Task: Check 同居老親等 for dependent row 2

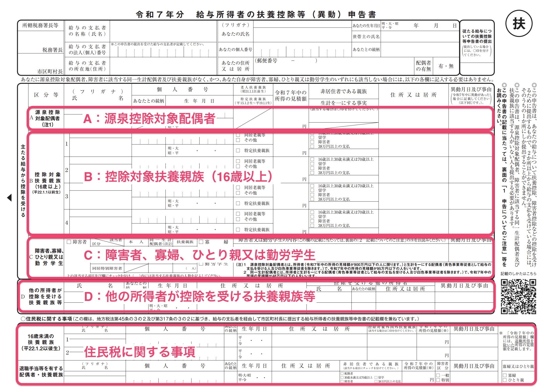Action: 238,161
